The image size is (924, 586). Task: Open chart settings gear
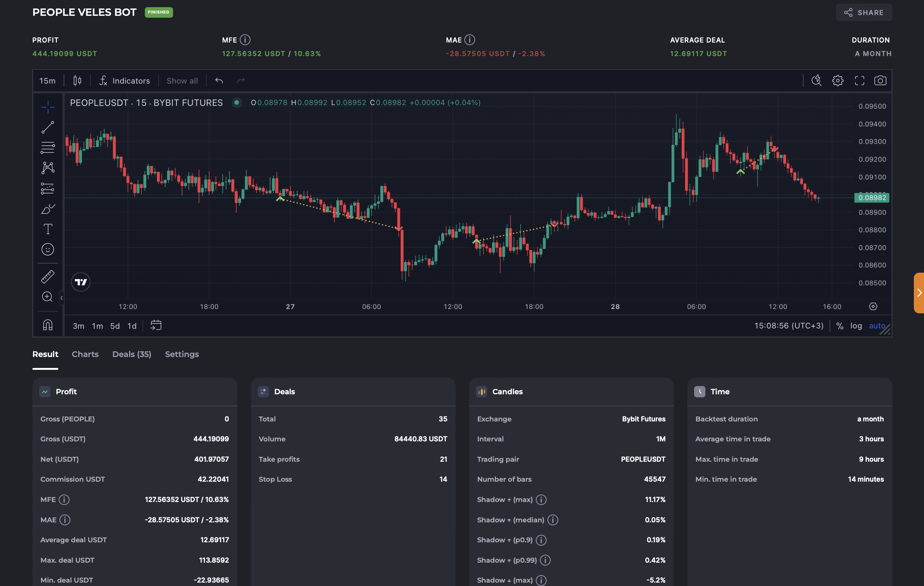tap(838, 80)
